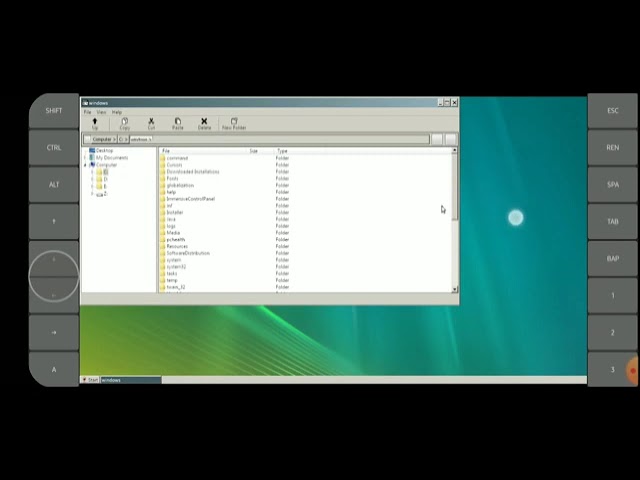Click the folder icon beside Media
This screenshot has height=480, width=640.
coord(162,233)
